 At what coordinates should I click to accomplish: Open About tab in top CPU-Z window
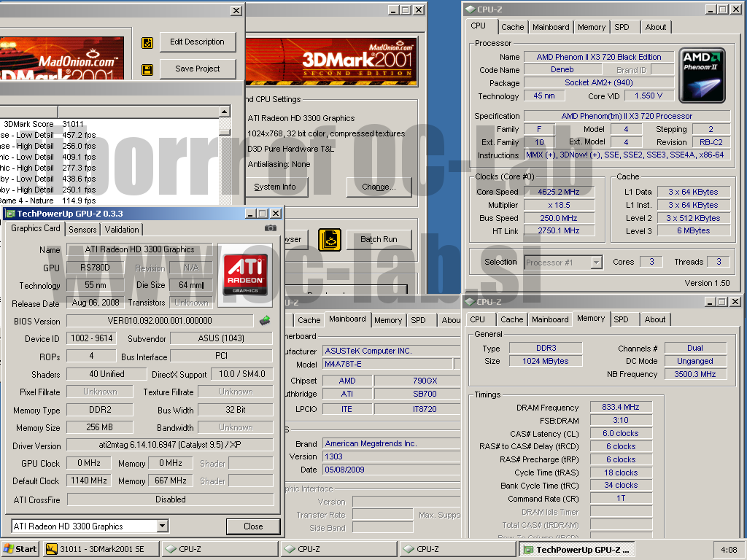point(656,27)
